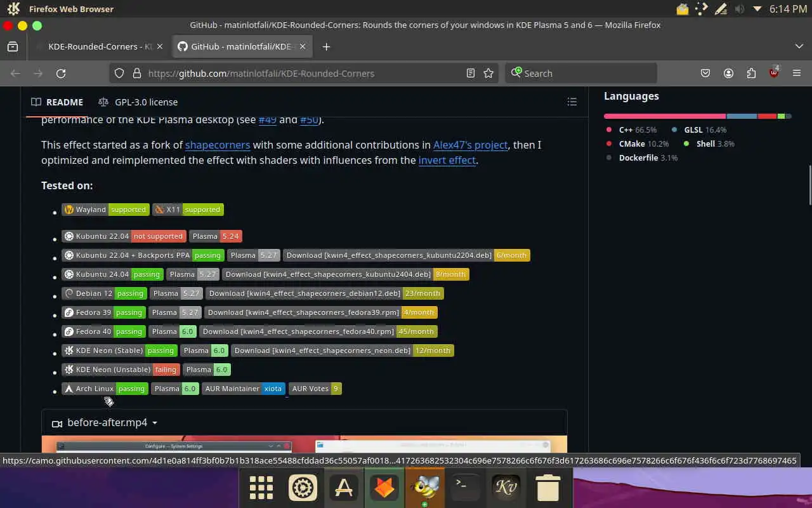Open the clock showing 6:14 PM
Viewport: 812px width, 508px height.
[788, 9]
